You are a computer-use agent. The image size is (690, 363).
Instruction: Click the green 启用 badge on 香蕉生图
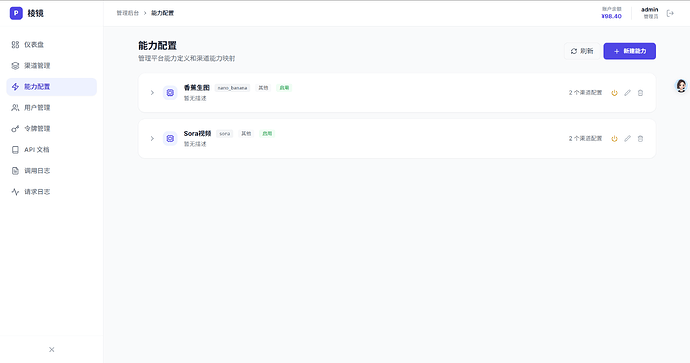(284, 88)
